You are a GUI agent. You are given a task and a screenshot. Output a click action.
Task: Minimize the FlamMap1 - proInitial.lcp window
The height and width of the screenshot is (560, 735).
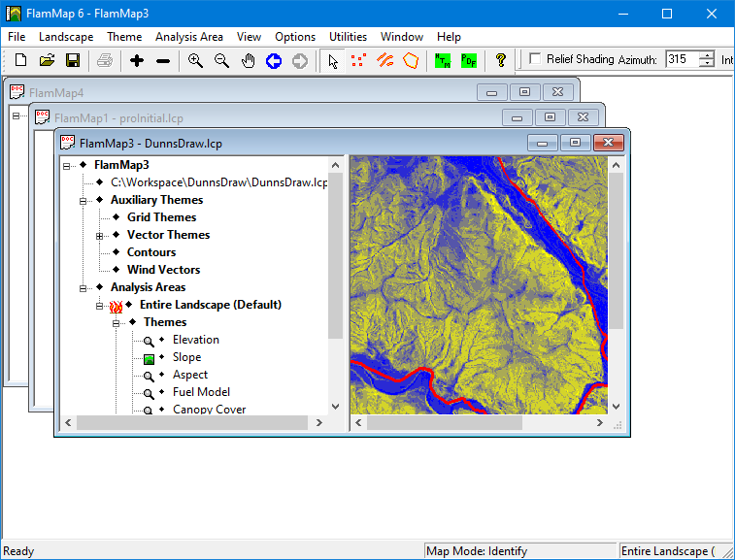click(x=518, y=117)
